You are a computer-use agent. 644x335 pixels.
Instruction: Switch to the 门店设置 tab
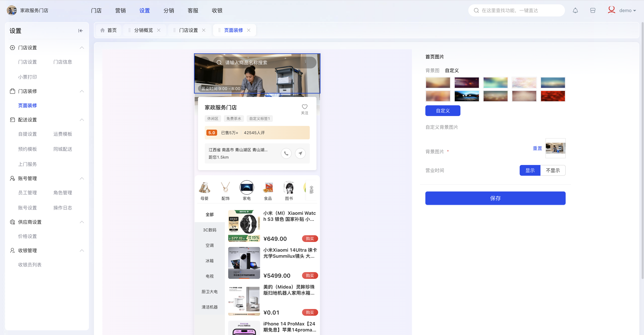click(x=188, y=30)
